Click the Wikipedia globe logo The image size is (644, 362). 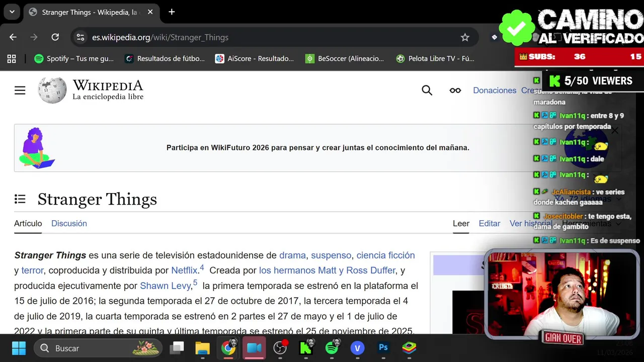pos(52,90)
